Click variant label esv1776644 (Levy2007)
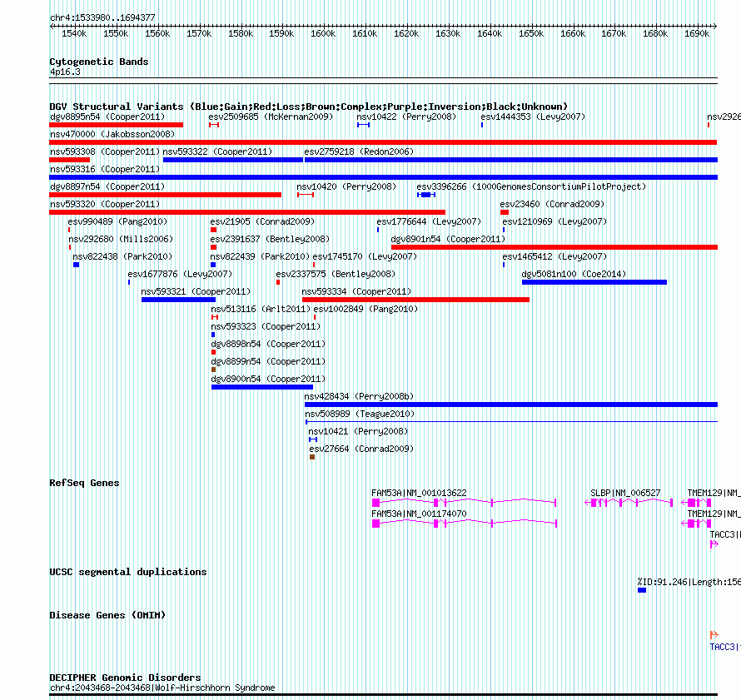This screenshot has height=700, width=741. pyautogui.click(x=429, y=221)
